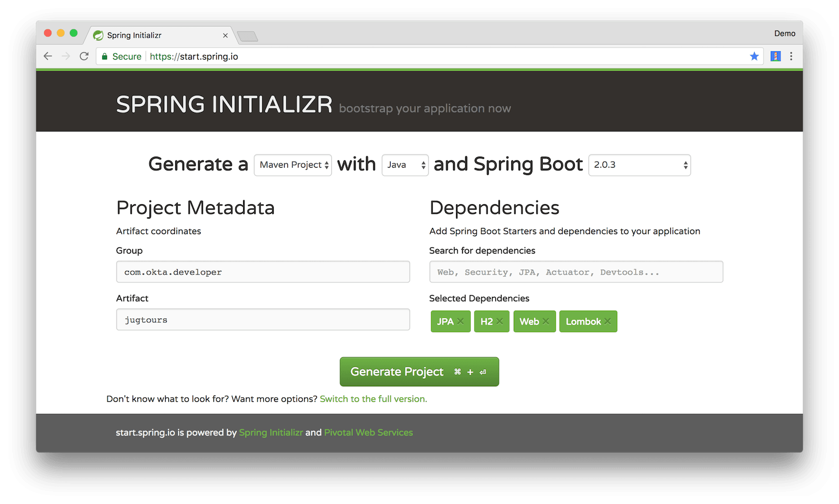Focus the Artifact input field
This screenshot has height=504, width=839.
coord(263,320)
